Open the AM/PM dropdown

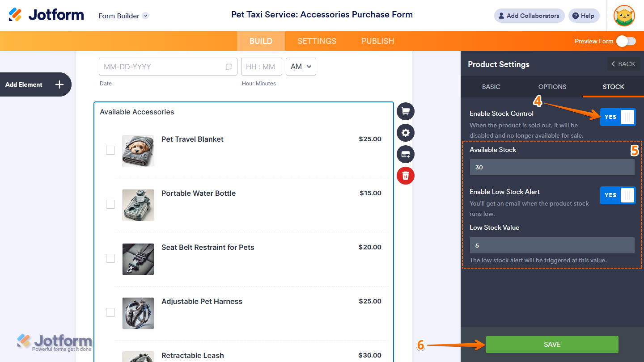point(301,67)
